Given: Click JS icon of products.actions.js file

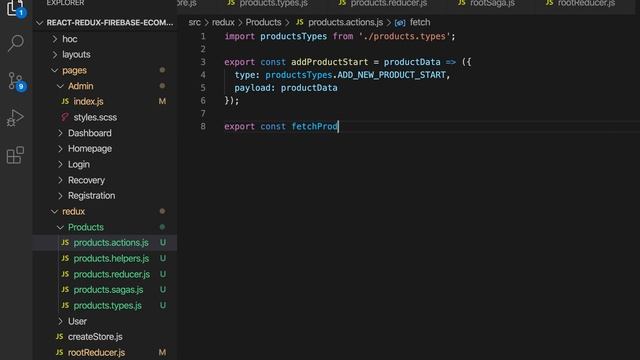Looking at the screenshot, I should 65,242.
